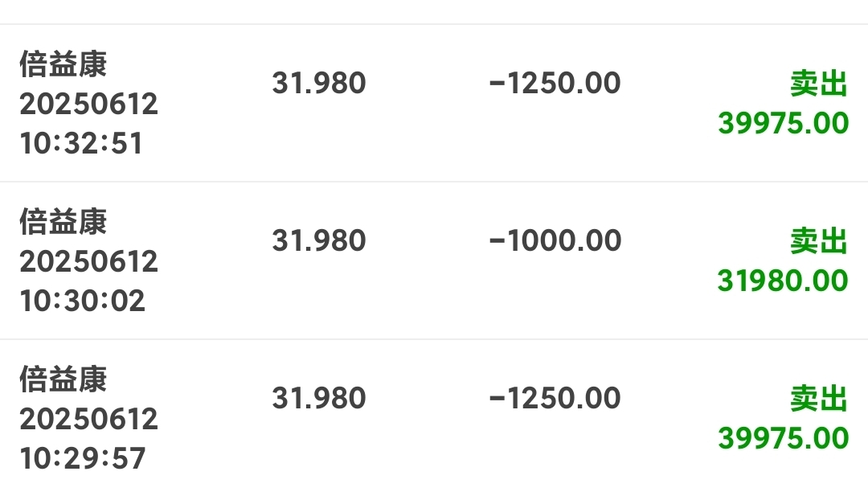Select amount 31980.00 in green
The width and height of the screenshot is (868, 496).
click(783, 281)
